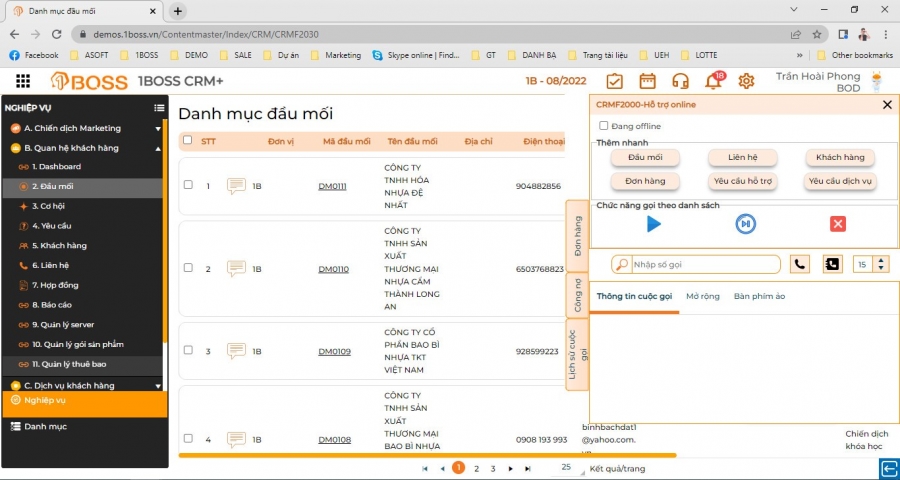Screen dimensions: 900x480
Task: Open the Đơn hàng vertical side tab
Action: (577, 235)
